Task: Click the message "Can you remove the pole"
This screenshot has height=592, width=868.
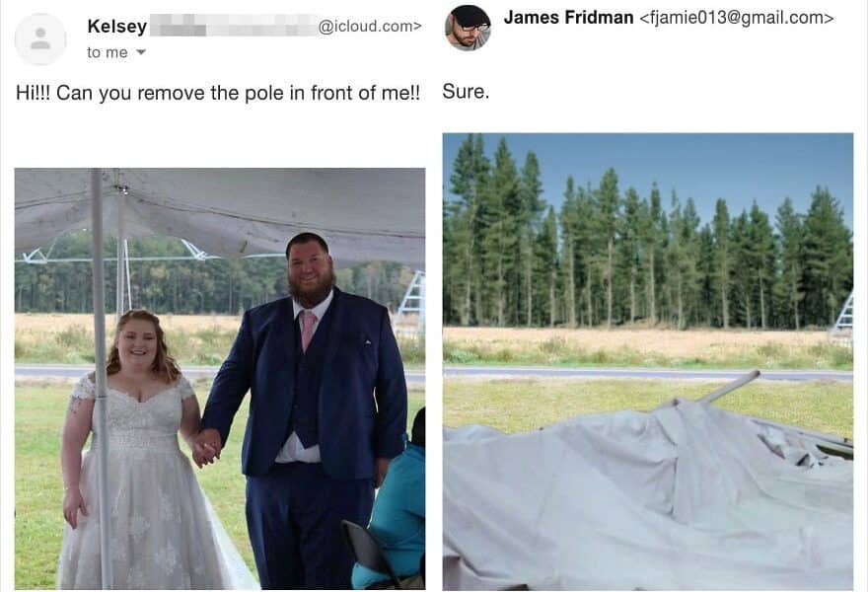Action: (x=218, y=93)
